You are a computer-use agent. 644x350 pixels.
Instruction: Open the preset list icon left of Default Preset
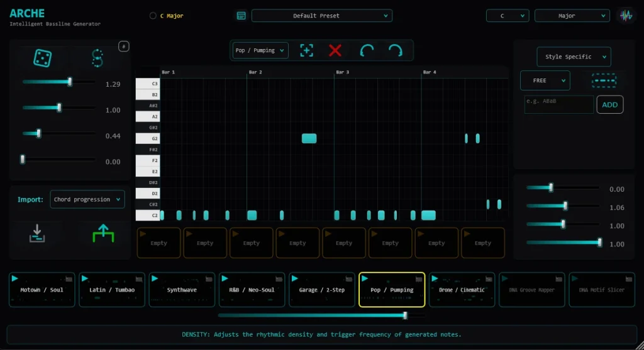(241, 16)
